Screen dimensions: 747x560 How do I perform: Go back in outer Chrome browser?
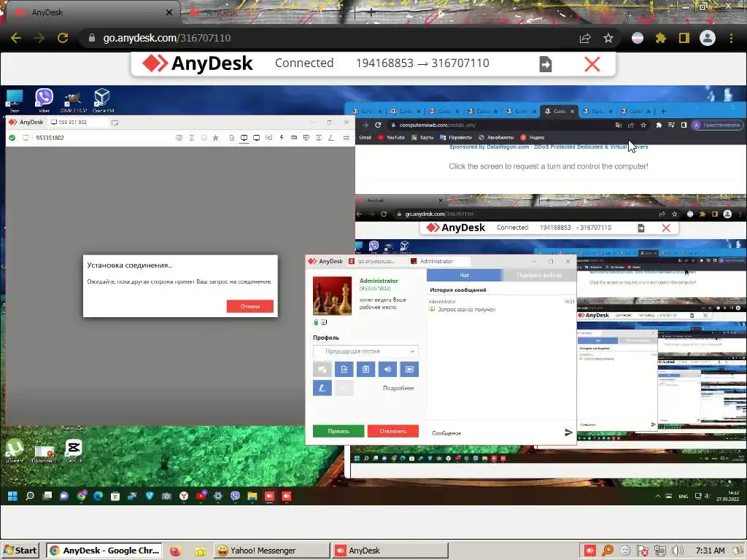[16, 38]
